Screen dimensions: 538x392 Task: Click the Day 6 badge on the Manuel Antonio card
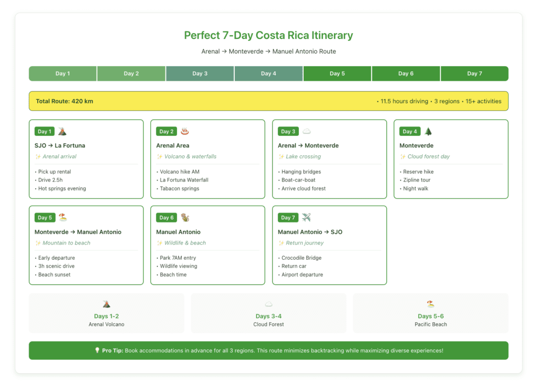[x=166, y=217]
